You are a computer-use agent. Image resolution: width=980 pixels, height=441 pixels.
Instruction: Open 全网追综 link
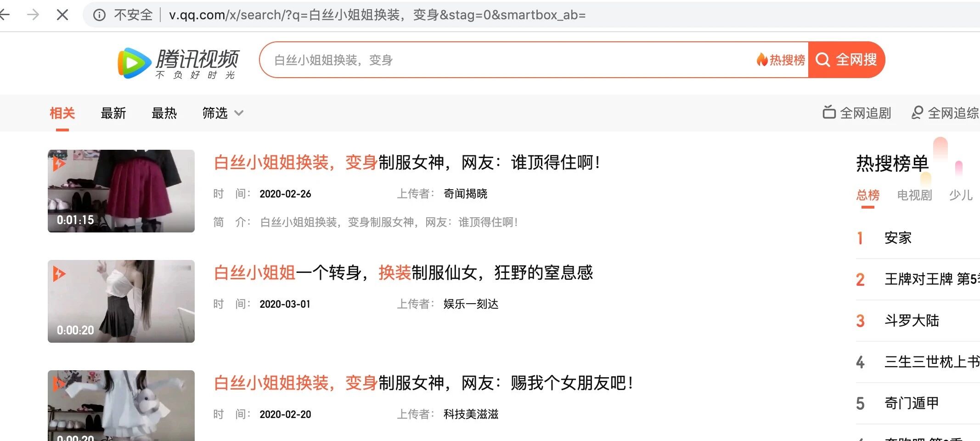[946, 113]
